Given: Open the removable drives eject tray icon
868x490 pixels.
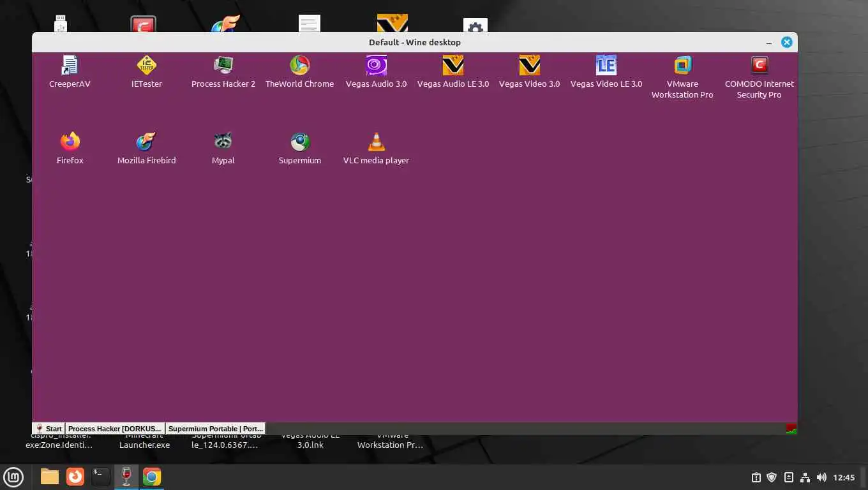Looking at the screenshot, I should coord(788,477).
